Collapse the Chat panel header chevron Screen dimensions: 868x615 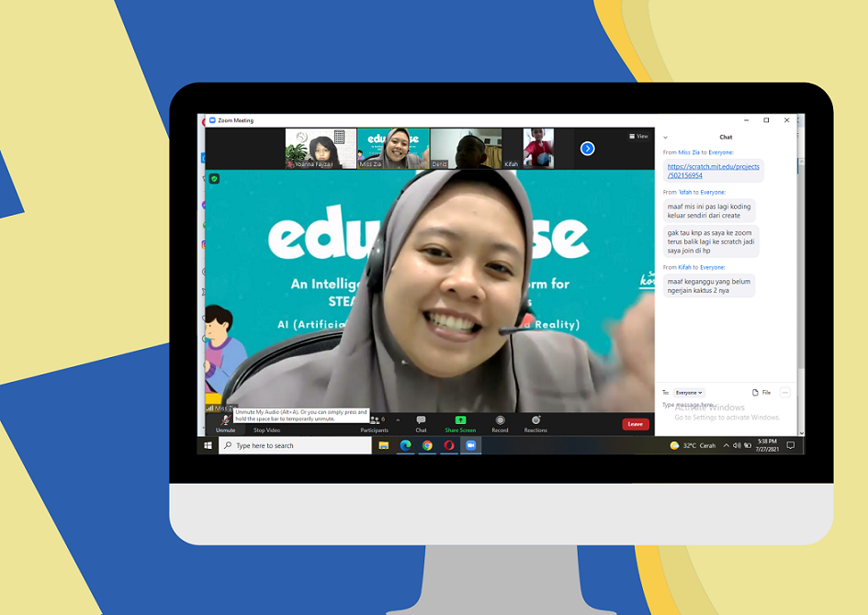coord(665,137)
